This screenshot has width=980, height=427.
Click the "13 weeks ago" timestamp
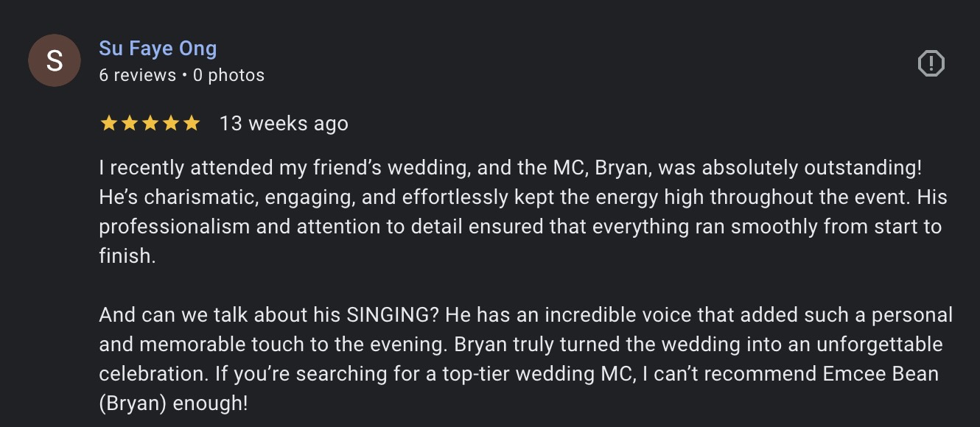[x=284, y=124]
